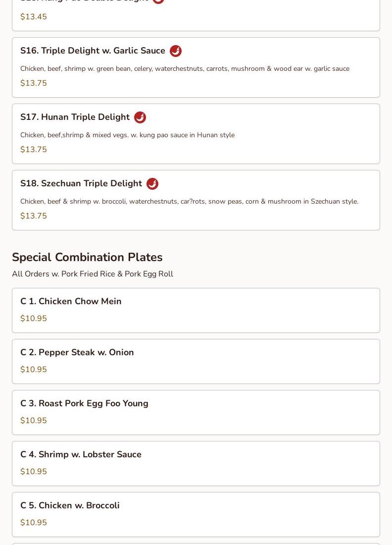Click the S16 garlic sauce ingredients description
Image resolution: width=392 pixels, height=545 pixels.
click(185, 69)
